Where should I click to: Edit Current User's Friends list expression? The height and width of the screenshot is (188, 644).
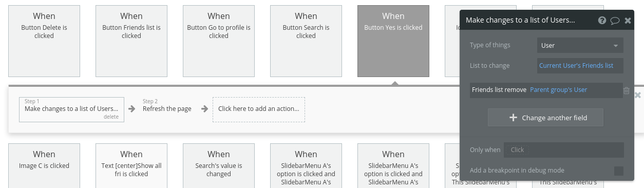576,66
